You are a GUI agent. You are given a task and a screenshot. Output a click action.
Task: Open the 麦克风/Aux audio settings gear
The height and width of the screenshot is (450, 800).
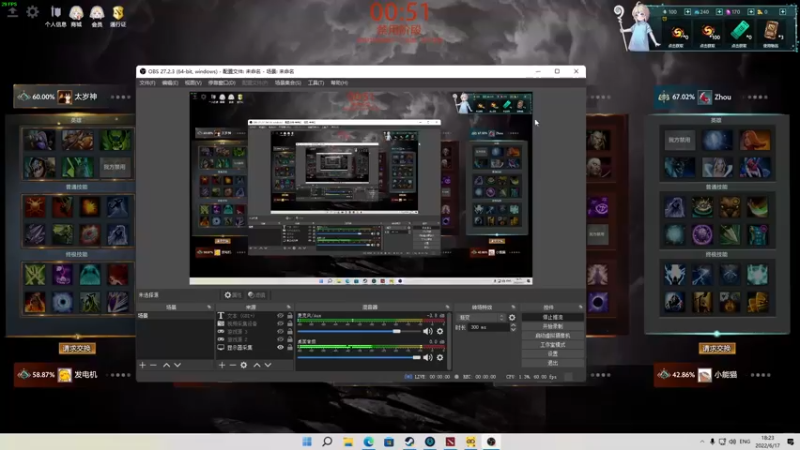tap(440, 331)
